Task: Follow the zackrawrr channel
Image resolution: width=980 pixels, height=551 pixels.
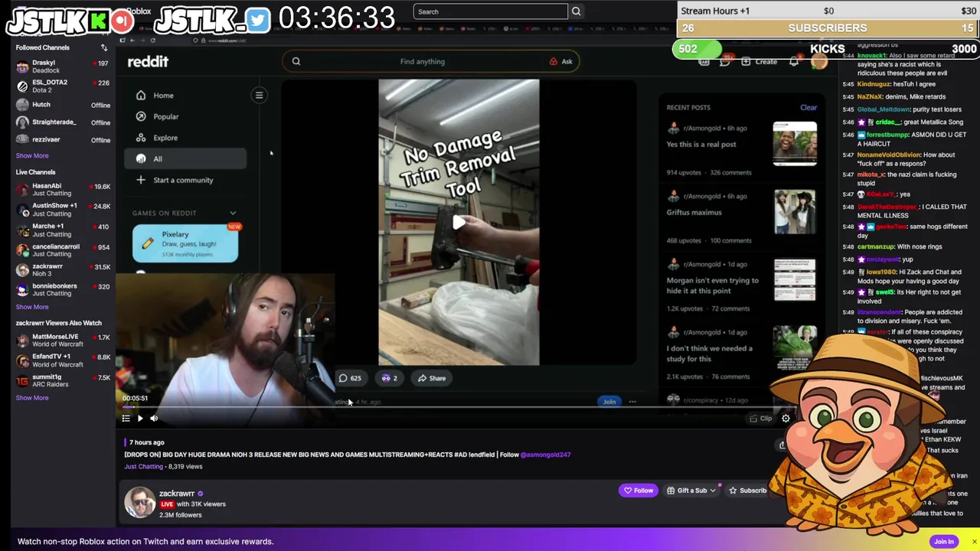Action: pos(639,491)
